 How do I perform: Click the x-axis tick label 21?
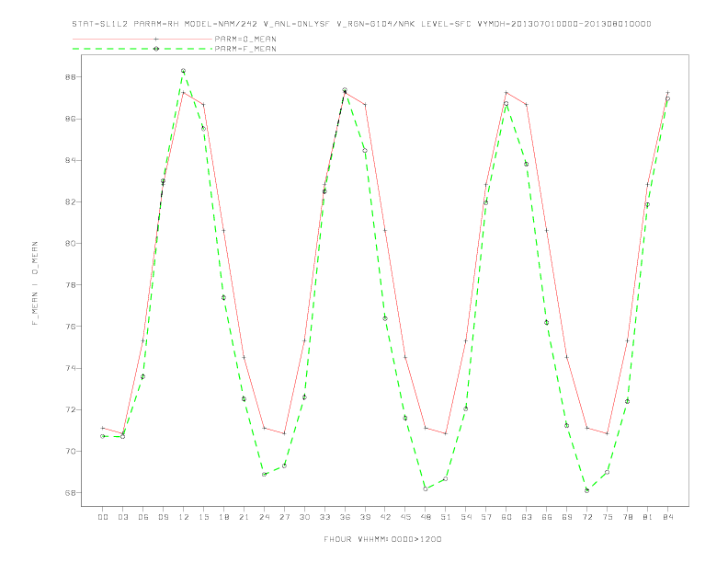[x=244, y=517]
